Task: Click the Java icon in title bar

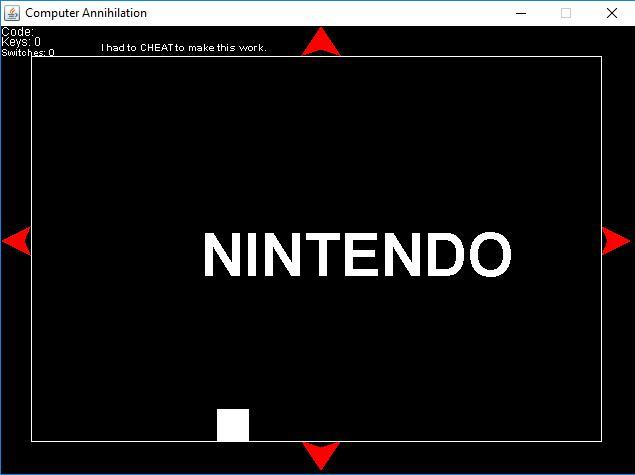Action: (12, 13)
